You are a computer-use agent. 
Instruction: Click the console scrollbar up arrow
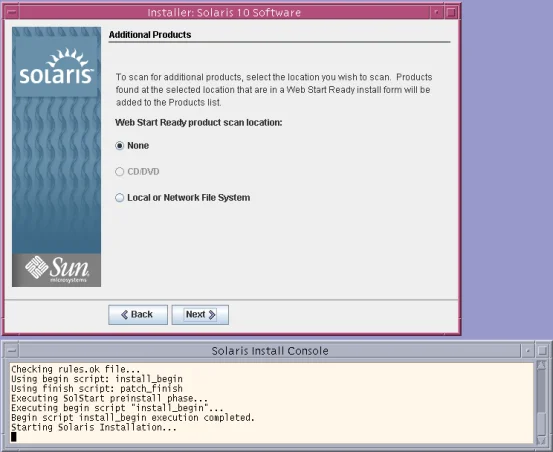[541, 365]
